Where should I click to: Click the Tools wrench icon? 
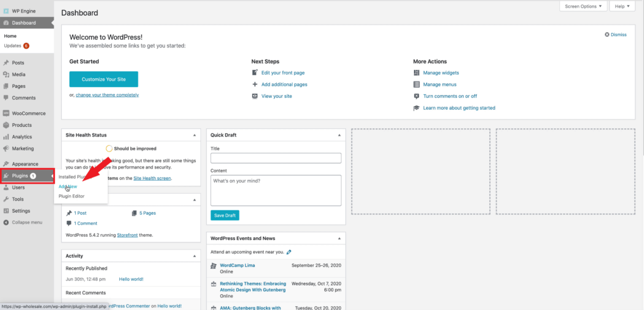(6, 199)
